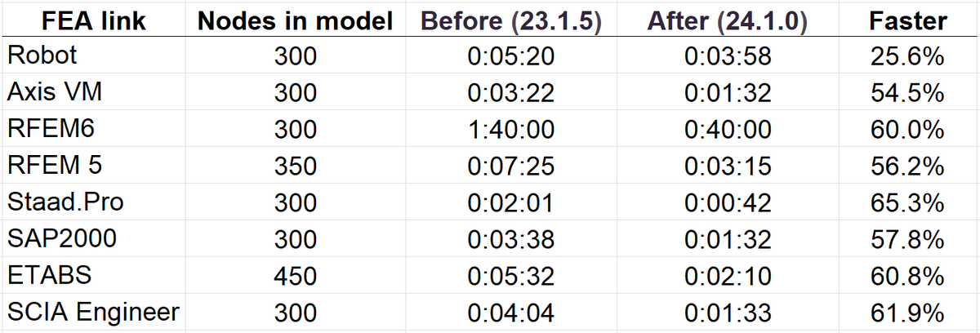Select the "Robot" row label cell
980x333 pixels.
[42, 57]
